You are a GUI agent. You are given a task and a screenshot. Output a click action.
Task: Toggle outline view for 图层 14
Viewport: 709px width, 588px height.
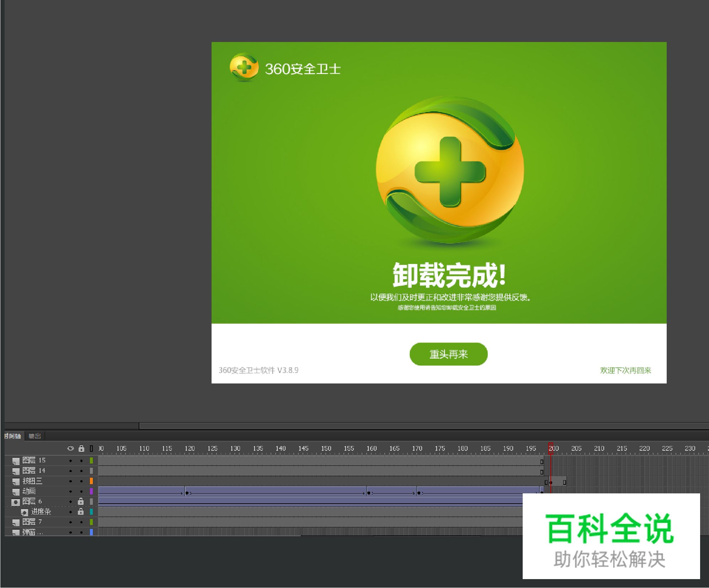(91, 471)
